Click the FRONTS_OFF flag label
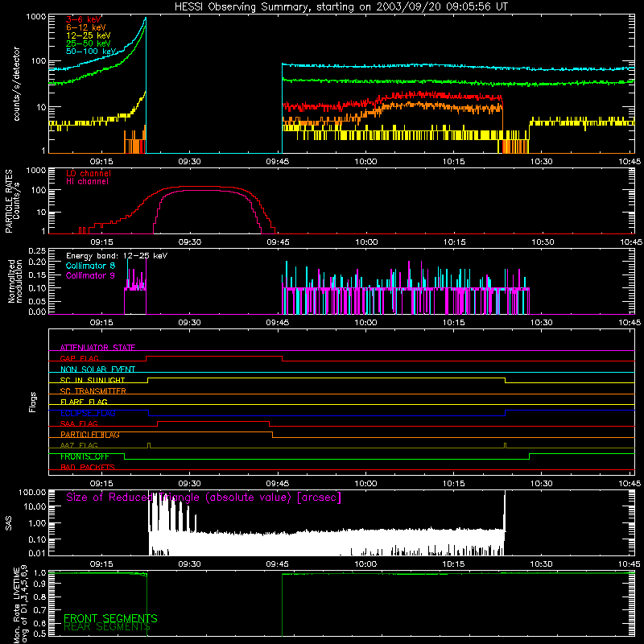Image resolution: width=644 pixels, height=644 pixels. pos(85,456)
